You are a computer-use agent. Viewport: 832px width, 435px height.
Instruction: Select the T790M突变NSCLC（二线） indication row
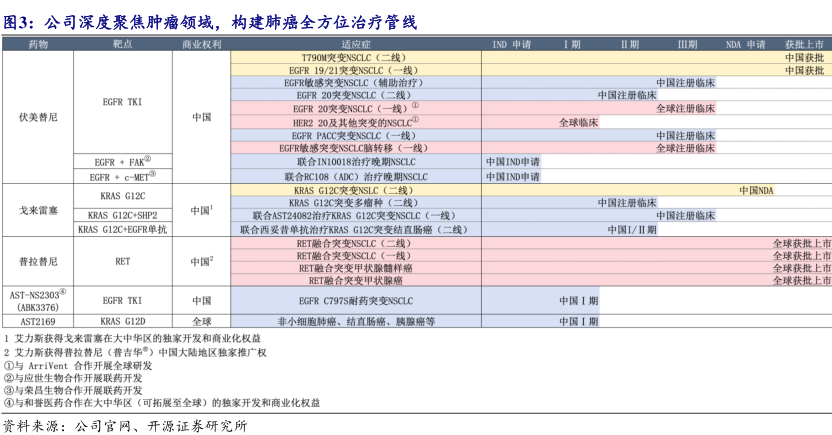coord(355,58)
